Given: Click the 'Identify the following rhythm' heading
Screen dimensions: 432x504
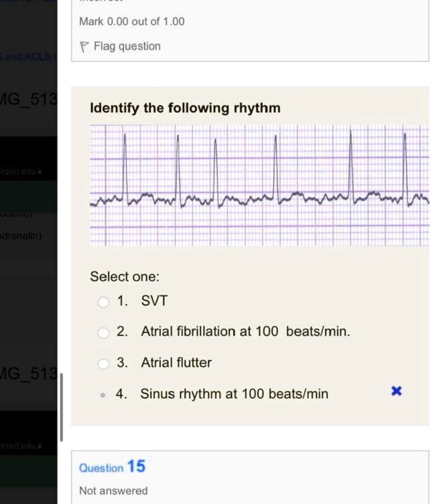Looking at the screenshot, I should [185, 108].
